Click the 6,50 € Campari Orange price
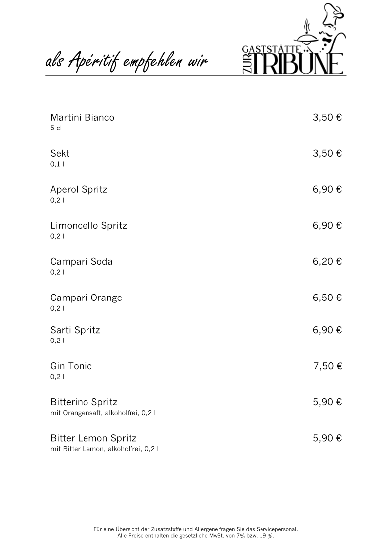This screenshot has width=392, height=554. click(327, 298)
